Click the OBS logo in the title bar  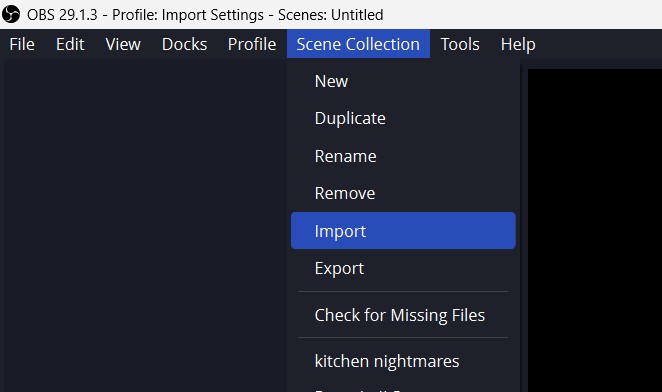pyautogui.click(x=11, y=14)
